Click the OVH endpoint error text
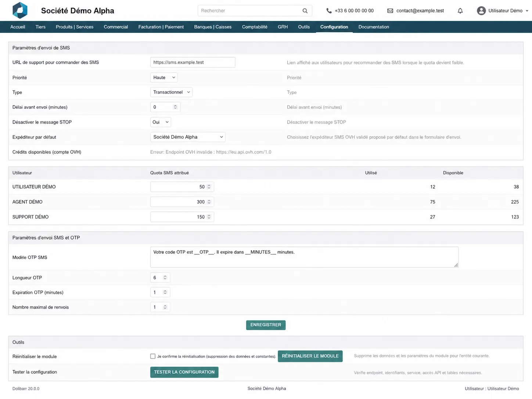The image size is (532, 399). click(x=211, y=152)
